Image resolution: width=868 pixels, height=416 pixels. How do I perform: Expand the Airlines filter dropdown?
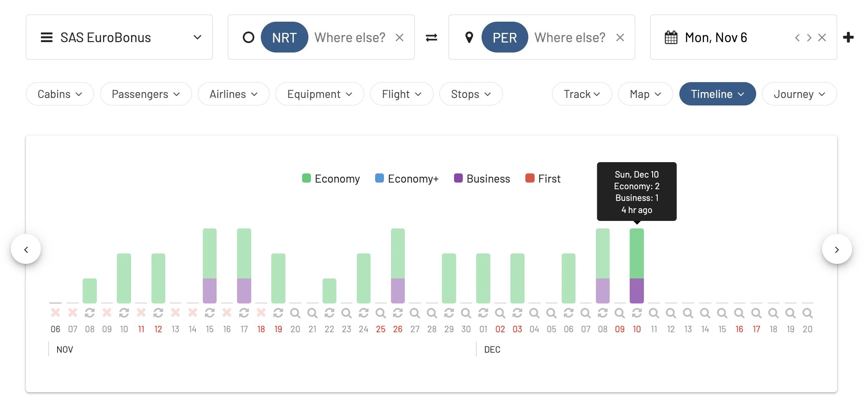(x=234, y=94)
